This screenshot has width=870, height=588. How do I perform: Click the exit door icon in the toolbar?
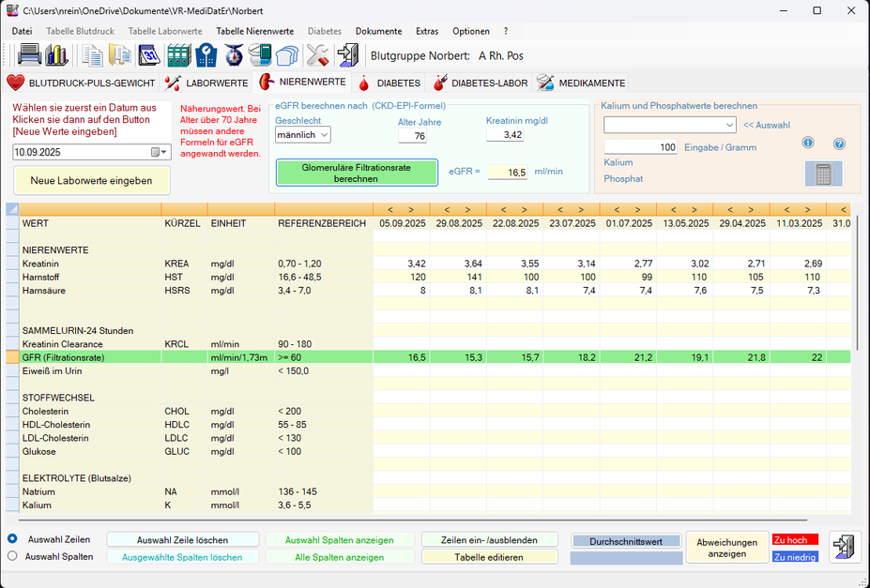(x=348, y=55)
